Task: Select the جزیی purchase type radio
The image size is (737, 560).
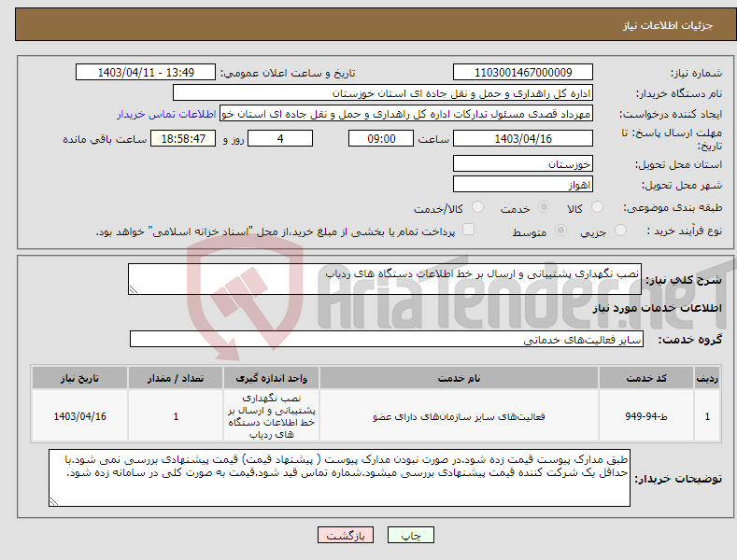Action: [620, 231]
